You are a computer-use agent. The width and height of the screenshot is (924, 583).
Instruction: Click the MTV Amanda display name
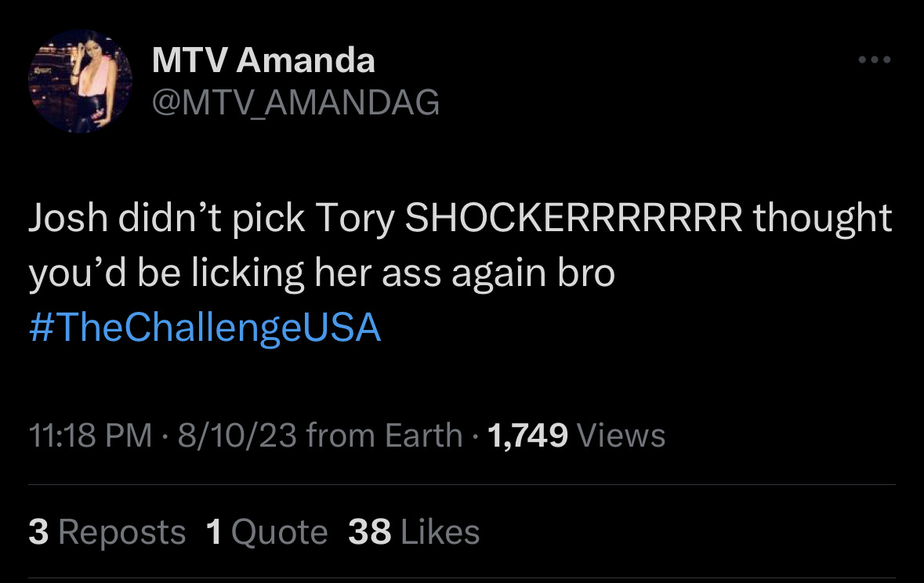tap(263, 60)
